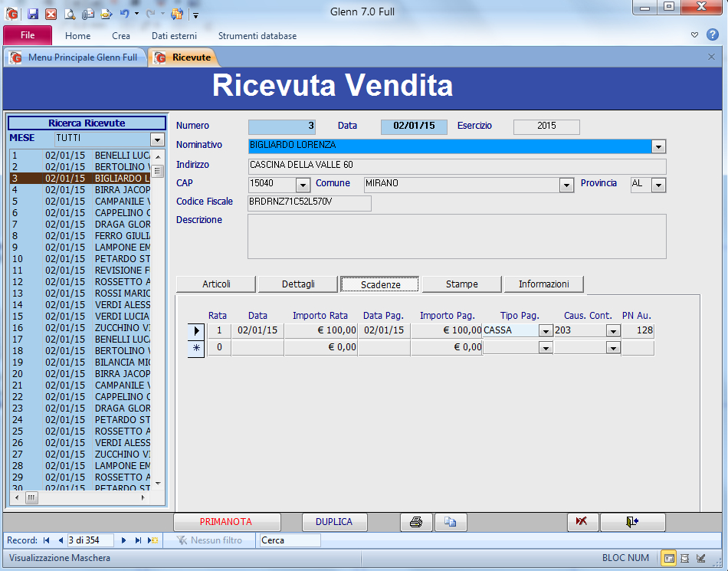Switch to Form view status bar icon
Image resolution: width=728 pixels, height=571 pixels.
pos(668,558)
